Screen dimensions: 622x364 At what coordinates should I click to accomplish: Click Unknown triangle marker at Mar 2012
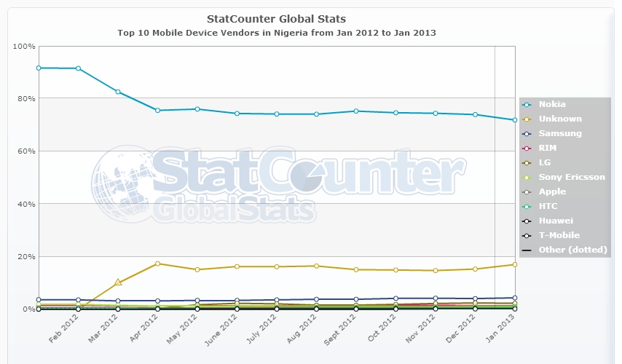[118, 282]
